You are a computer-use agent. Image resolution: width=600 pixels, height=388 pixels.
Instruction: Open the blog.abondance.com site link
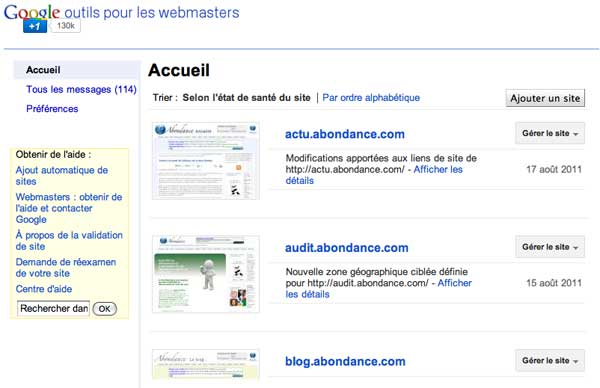[x=345, y=362]
